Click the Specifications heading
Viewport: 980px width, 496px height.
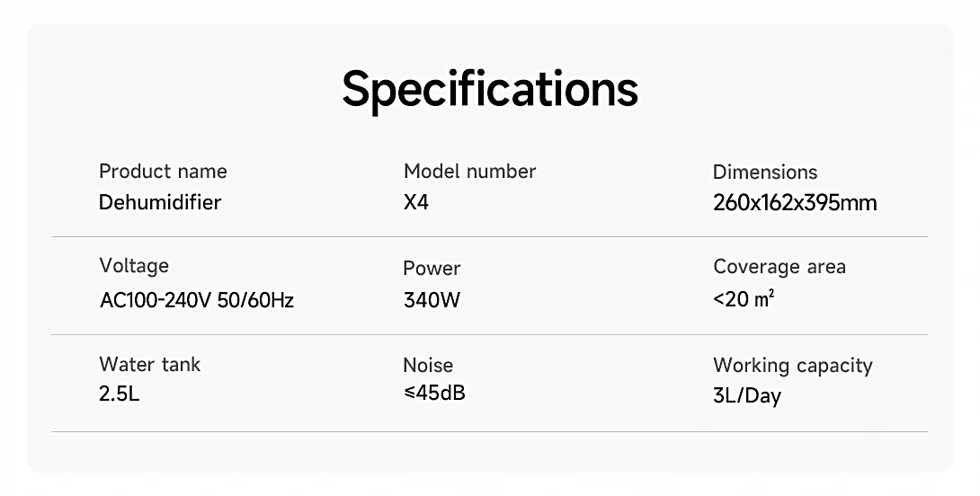(x=490, y=89)
